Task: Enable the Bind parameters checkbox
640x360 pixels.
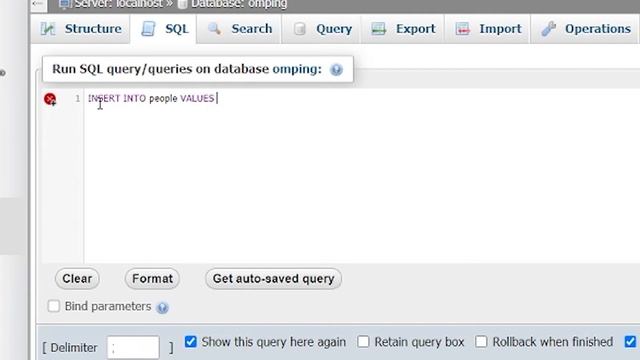Action: (x=54, y=306)
